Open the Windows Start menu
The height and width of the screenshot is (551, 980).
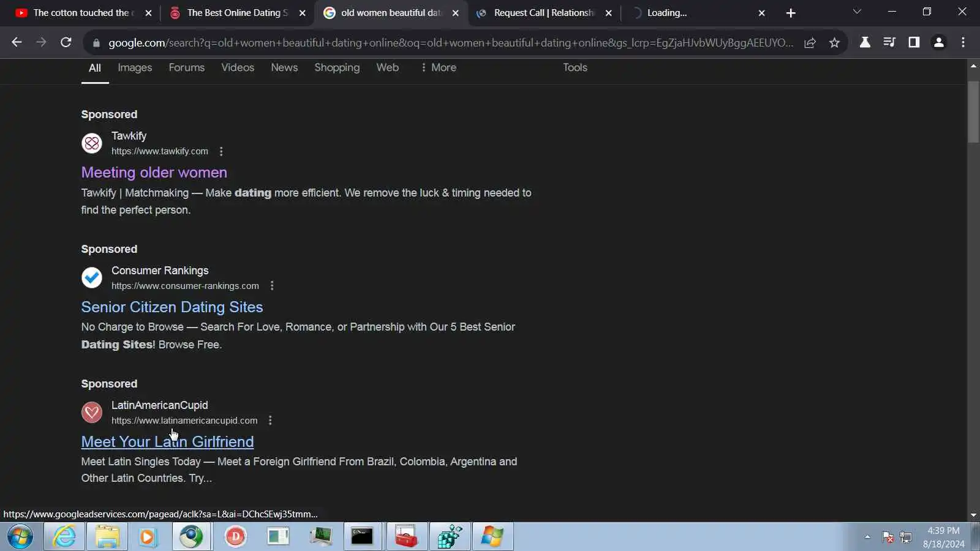pos(20,537)
